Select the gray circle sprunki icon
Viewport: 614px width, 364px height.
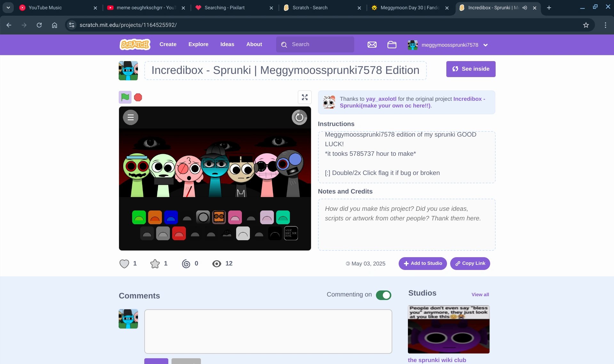(x=203, y=217)
